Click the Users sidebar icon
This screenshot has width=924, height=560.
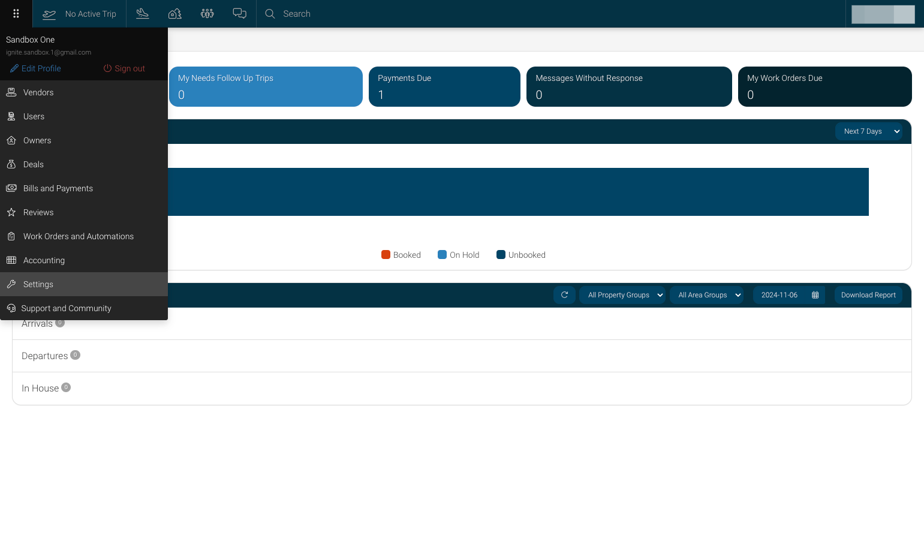click(x=11, y=116)
